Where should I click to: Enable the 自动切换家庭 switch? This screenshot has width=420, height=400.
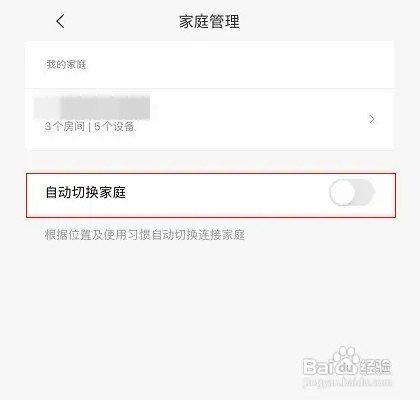tap(352, 192)
